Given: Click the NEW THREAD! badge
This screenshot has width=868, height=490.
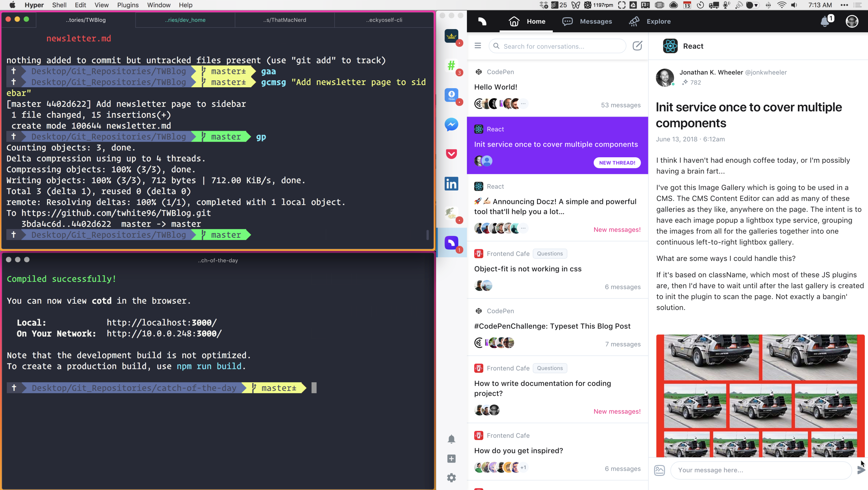Looking at the screenshot, I should (x=617, y=163).
